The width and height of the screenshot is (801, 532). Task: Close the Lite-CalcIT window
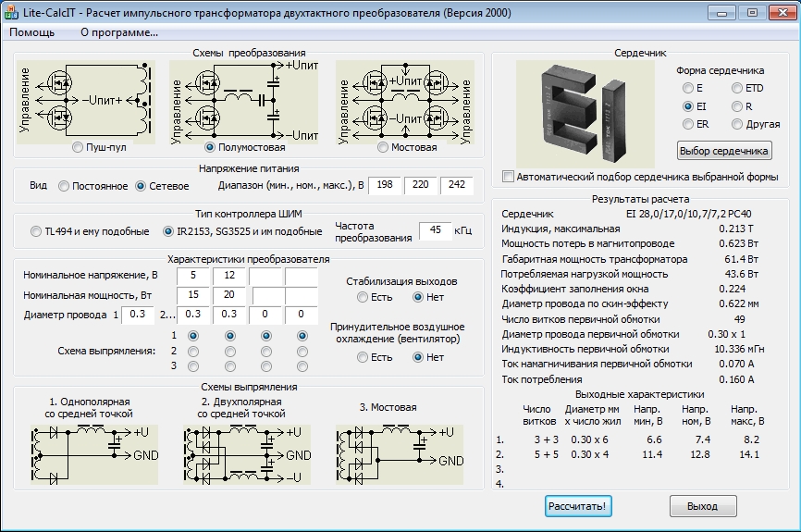(x=783, y=13)
